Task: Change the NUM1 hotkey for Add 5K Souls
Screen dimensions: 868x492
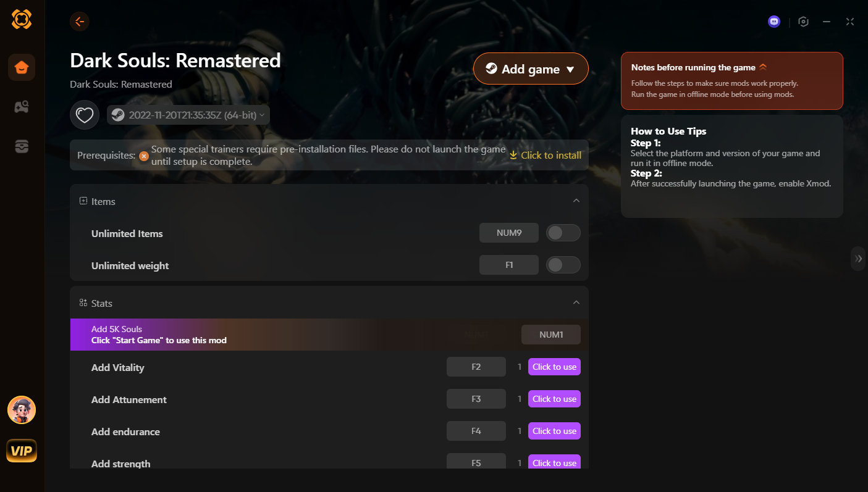Action: (x=551, y=335)
